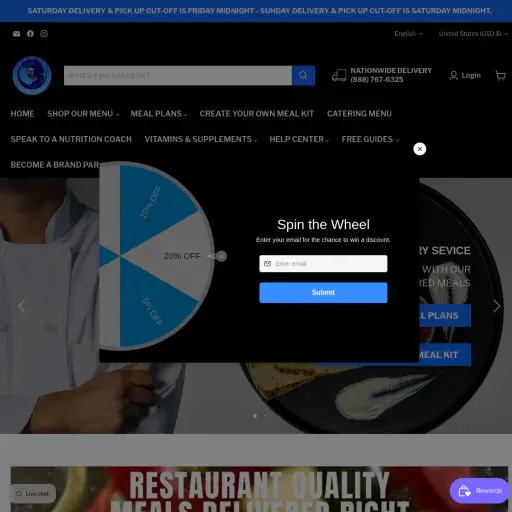Open the Facebook social icon
512x512 pixels.
[x=30, y=34]
